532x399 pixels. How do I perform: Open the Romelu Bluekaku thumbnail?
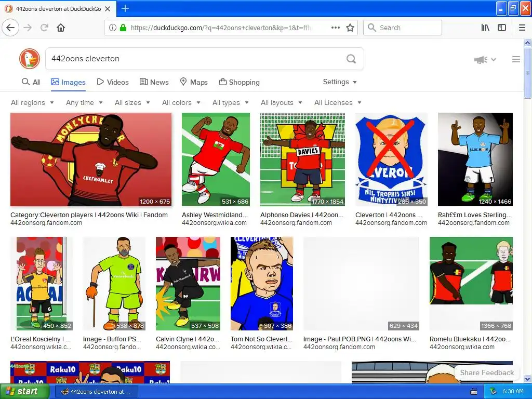pyautogui.click(x=471, y=284)
